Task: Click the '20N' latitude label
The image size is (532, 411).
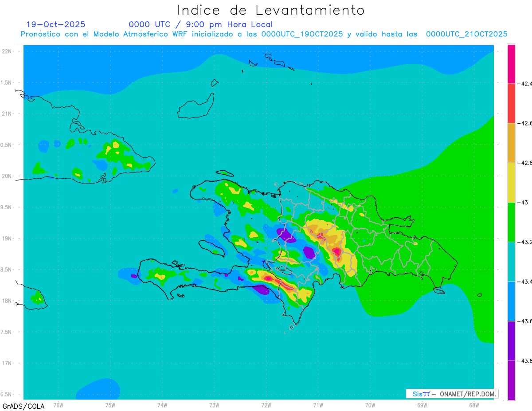Action: [7, 176]
